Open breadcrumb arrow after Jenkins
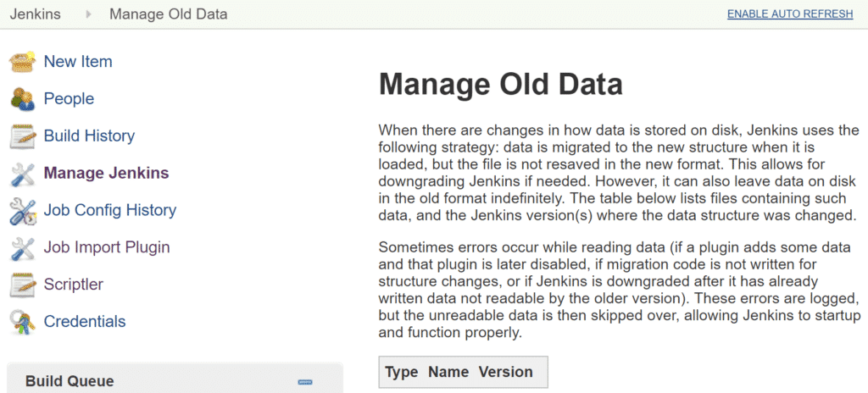Viewport: 868px width, 393px height. point(88,14)
